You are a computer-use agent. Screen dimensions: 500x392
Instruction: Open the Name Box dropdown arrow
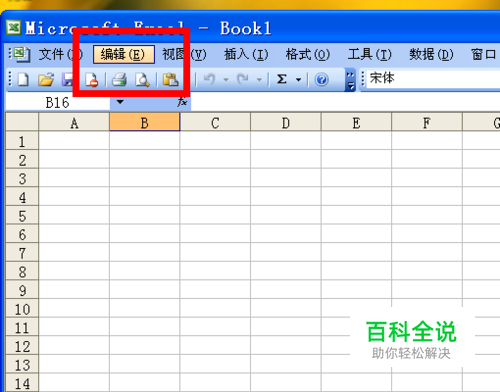[x=120, y=102]
